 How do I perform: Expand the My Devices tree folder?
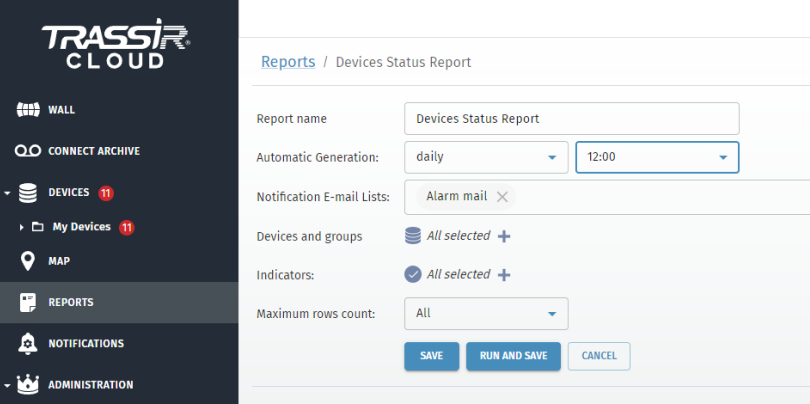22,227
